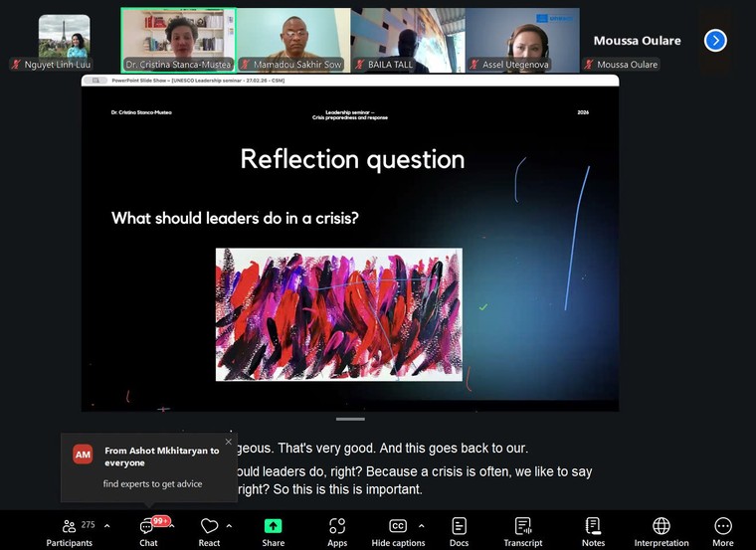Open the More menu
The image size is (756, 550).
point(723,531)
